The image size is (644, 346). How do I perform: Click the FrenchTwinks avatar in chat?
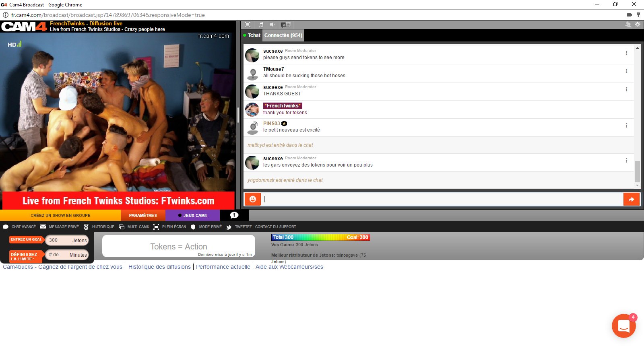pos(252,109)
